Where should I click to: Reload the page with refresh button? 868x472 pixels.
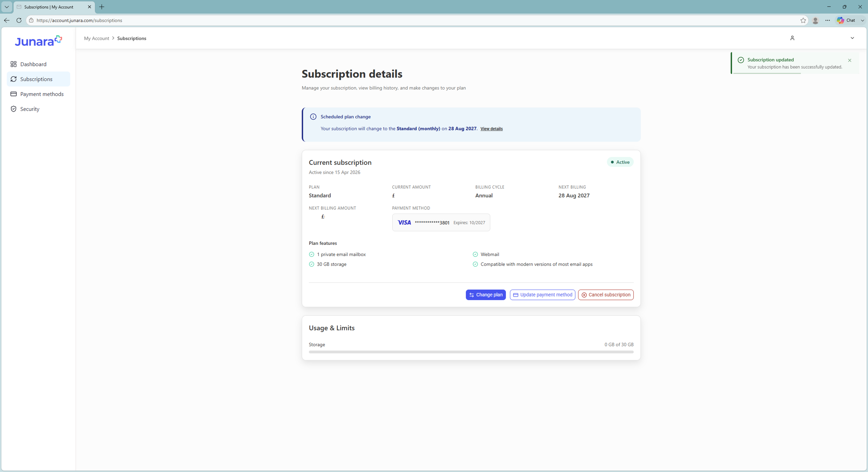coord(19,20)
